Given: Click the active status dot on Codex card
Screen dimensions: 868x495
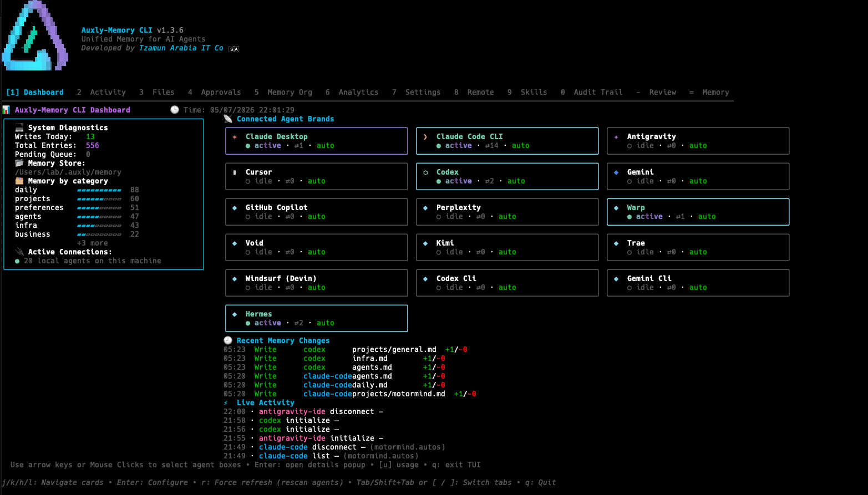Looking at the screenshot, I should 439,181.
